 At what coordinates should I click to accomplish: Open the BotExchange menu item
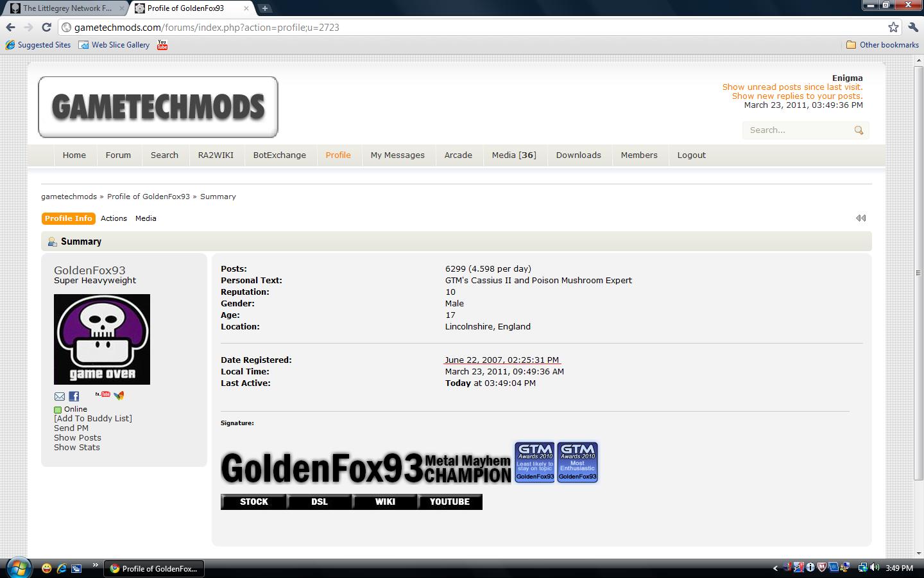280,155
